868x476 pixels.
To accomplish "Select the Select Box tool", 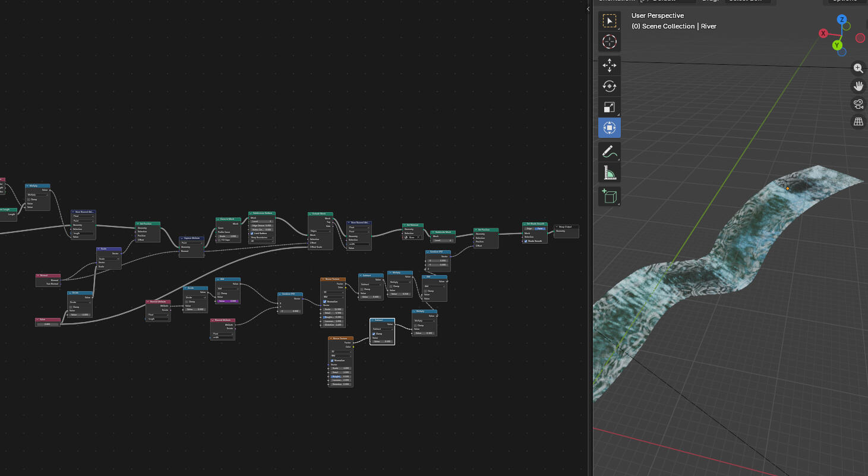I will click(x=609, y=21).
